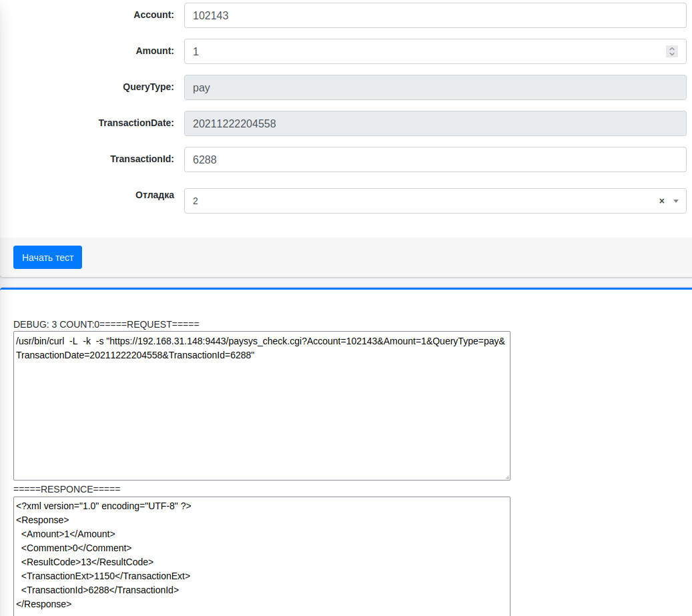Increase Amount with the spinner up arrow
Image resolution: width=692 pixels, height=616 pixels.
672,49
